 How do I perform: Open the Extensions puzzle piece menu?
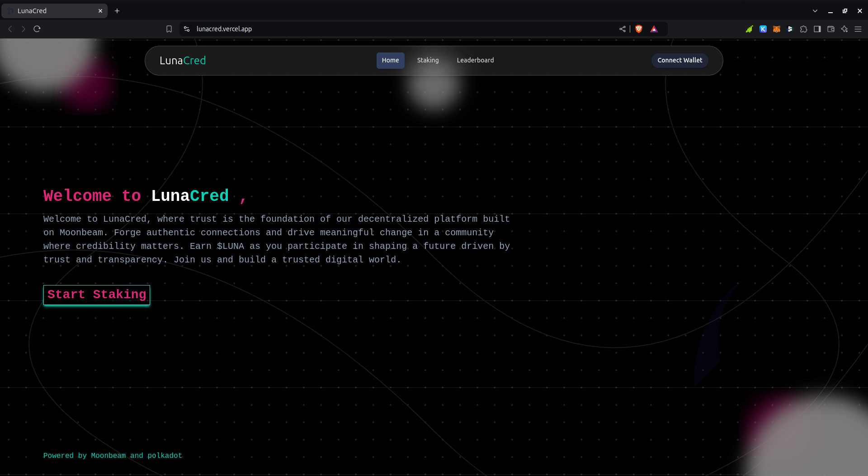(804, 29)
